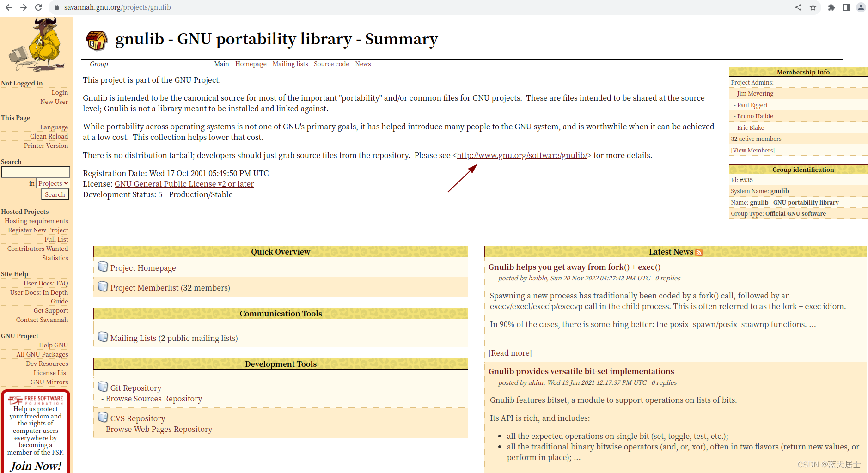This screenshot has height=473, width=868.
Task: Open the search scope Projects dropdown
Action: pos(53,183)
